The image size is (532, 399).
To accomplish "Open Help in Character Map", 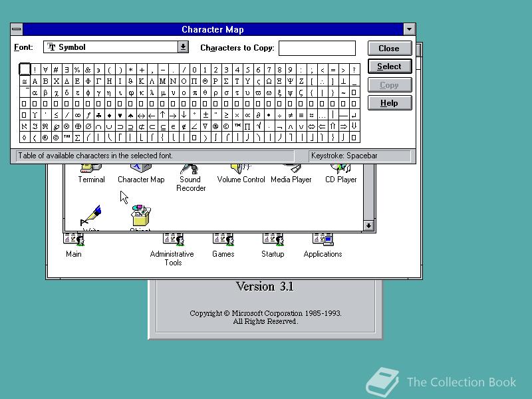I will point(390,103).
